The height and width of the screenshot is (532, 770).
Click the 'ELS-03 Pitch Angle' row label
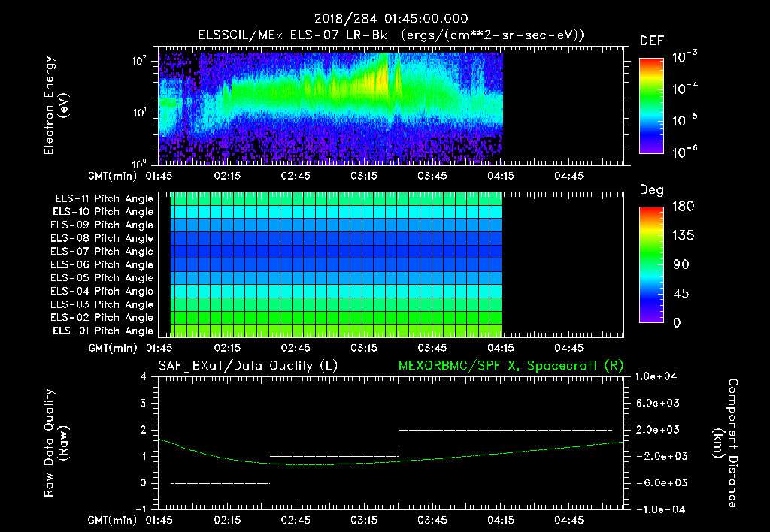coord(102,304)
